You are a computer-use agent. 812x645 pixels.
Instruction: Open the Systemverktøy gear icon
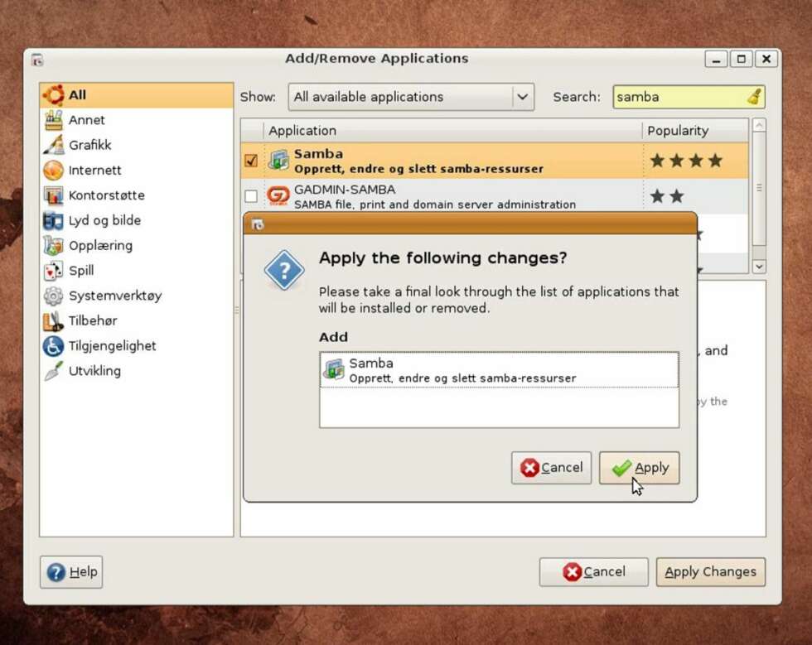pyautogui.click(x=53, y=296)
